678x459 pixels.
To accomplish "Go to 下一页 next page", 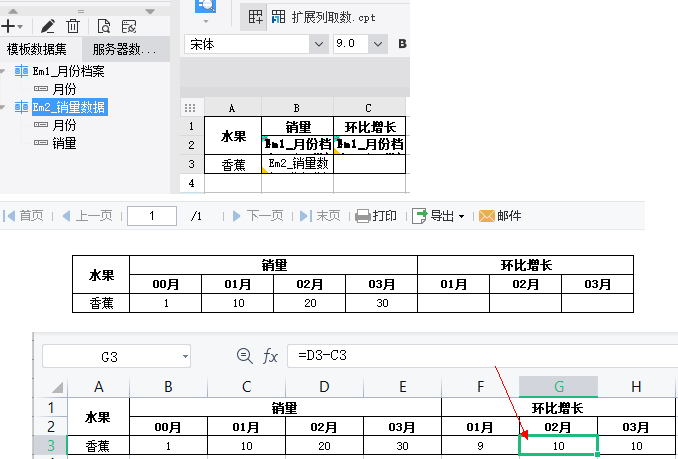I will (x=258, y=215).
